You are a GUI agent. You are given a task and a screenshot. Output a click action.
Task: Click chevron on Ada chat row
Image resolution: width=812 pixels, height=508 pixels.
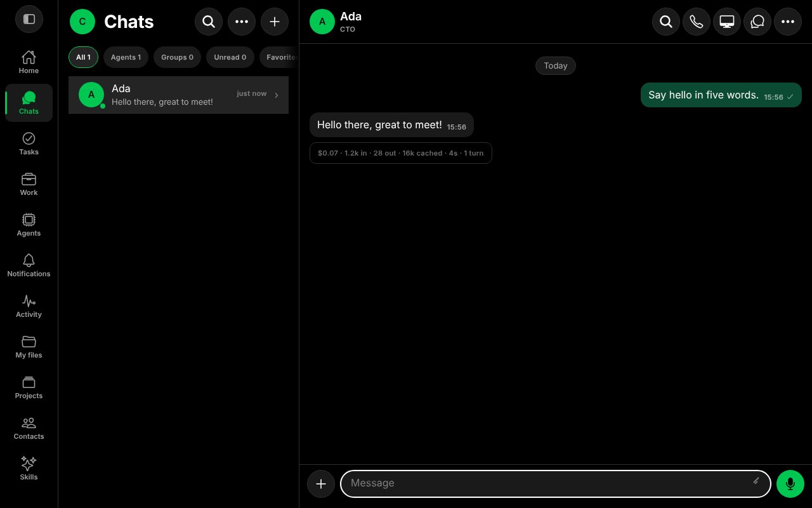tap(277, 95)
